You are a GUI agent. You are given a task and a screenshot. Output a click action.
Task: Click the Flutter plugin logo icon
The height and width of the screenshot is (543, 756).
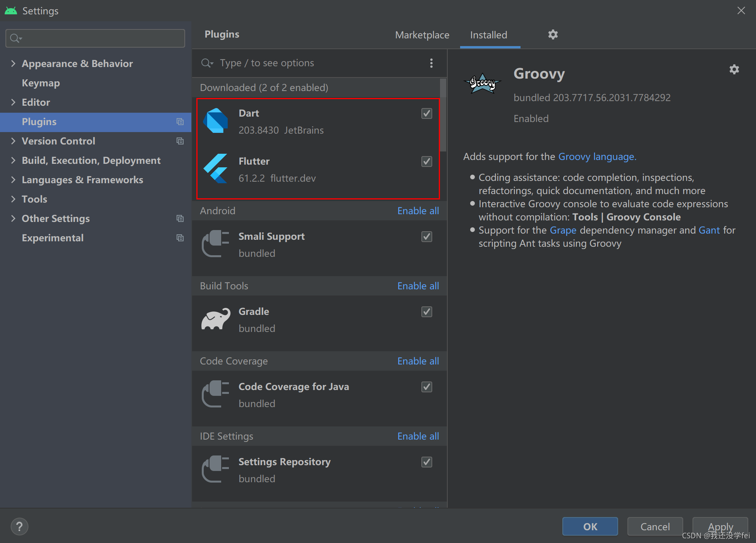pyautogui.click(x=215, y=169)
